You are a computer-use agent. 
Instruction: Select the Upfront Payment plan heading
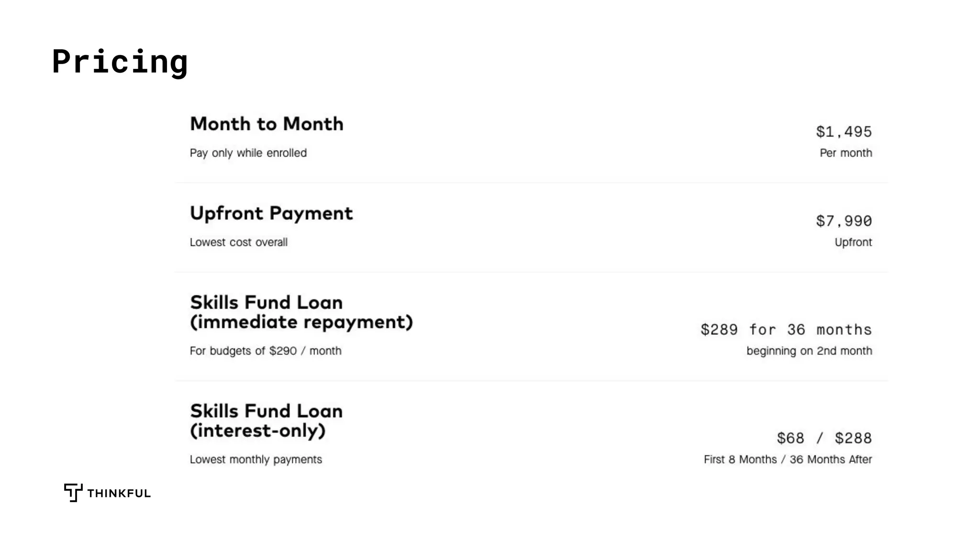(x=271, y=213)
